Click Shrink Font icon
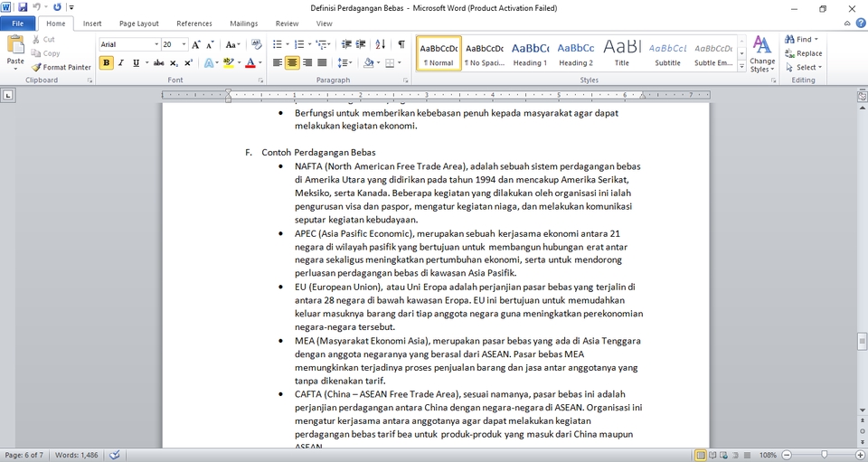The image size is (868, 462). pyautogui.click(x=210, y=44)
